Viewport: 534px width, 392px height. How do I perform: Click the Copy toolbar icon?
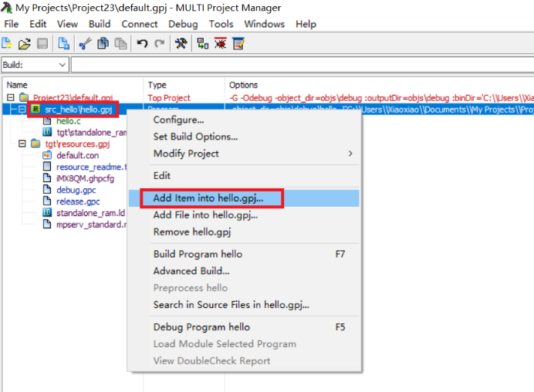coord(103,44)
